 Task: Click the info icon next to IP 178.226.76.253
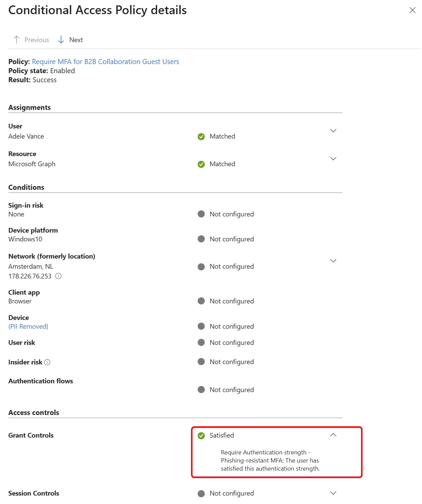(x=58, y=276)
